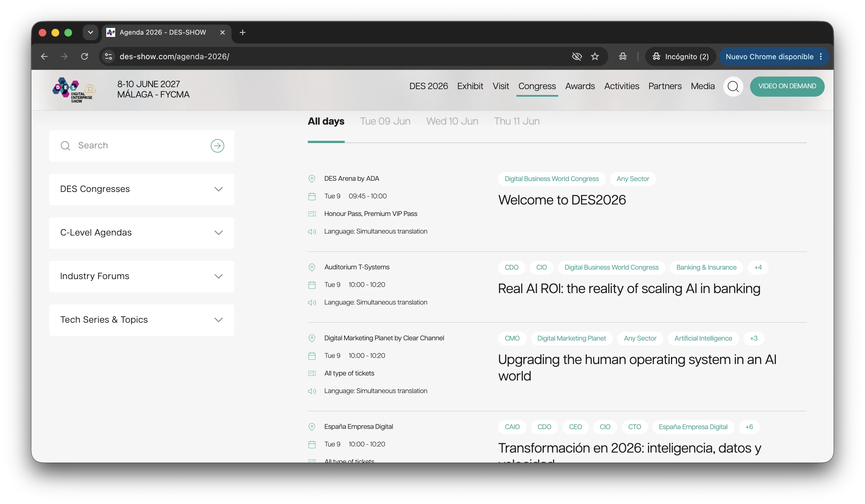Click the CTO tag
The height and width of the screenshot is (504, 865).
tap(634, 427)
